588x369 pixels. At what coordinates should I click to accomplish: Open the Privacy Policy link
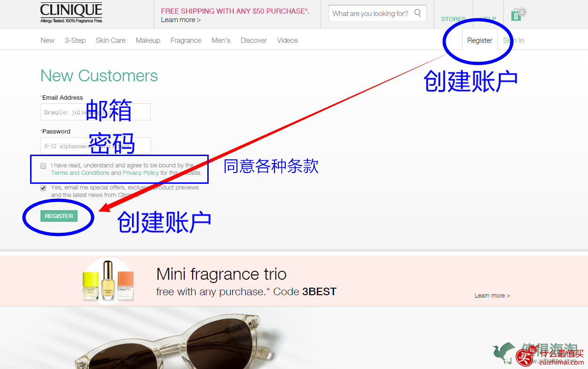pos(141,173)
